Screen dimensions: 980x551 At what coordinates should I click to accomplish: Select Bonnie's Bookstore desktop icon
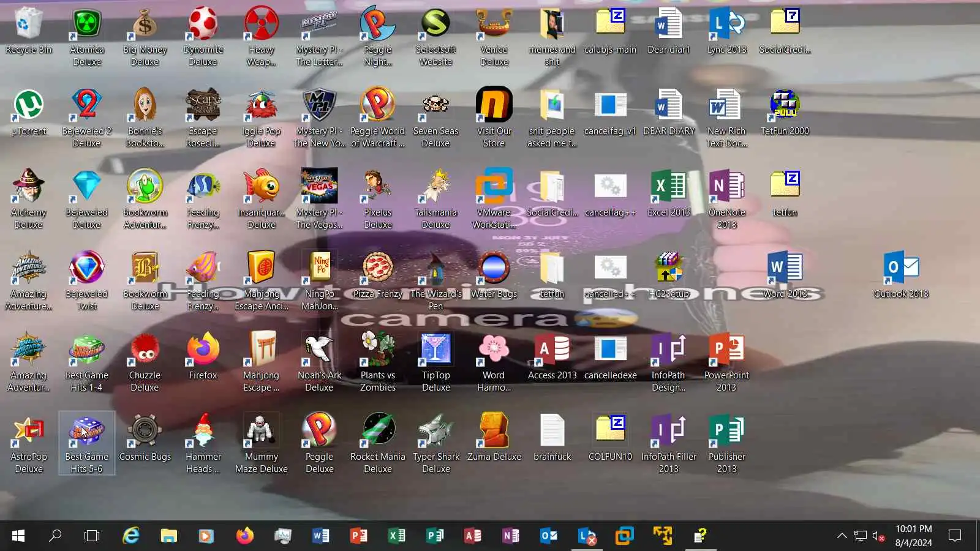[145, 118]
